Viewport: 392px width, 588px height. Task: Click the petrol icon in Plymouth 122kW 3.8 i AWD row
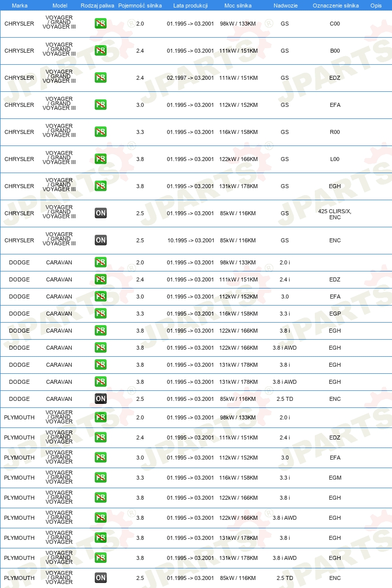[100, 517]
